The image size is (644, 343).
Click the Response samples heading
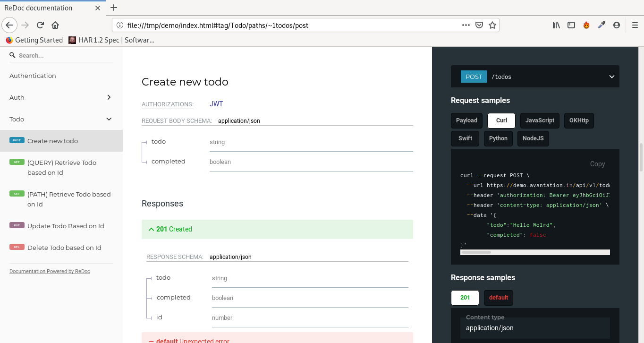tap(483, 277)
